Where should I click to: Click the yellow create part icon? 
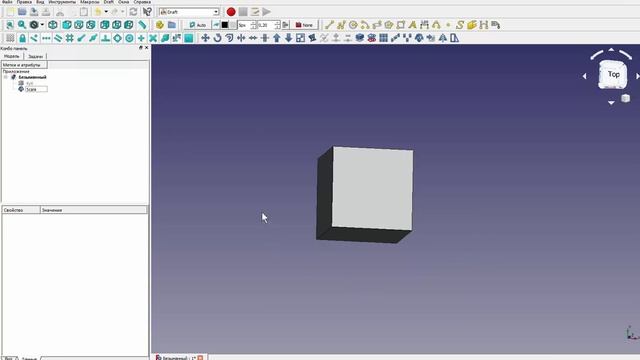tap(160, 25)
